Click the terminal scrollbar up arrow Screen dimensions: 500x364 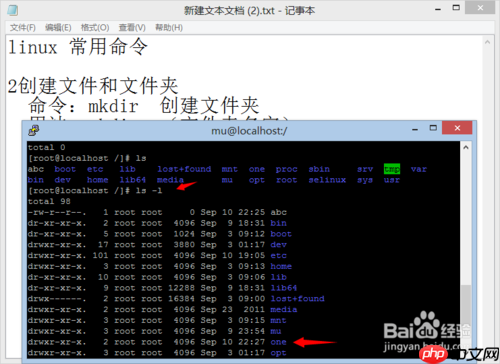[x=466, y=147]
